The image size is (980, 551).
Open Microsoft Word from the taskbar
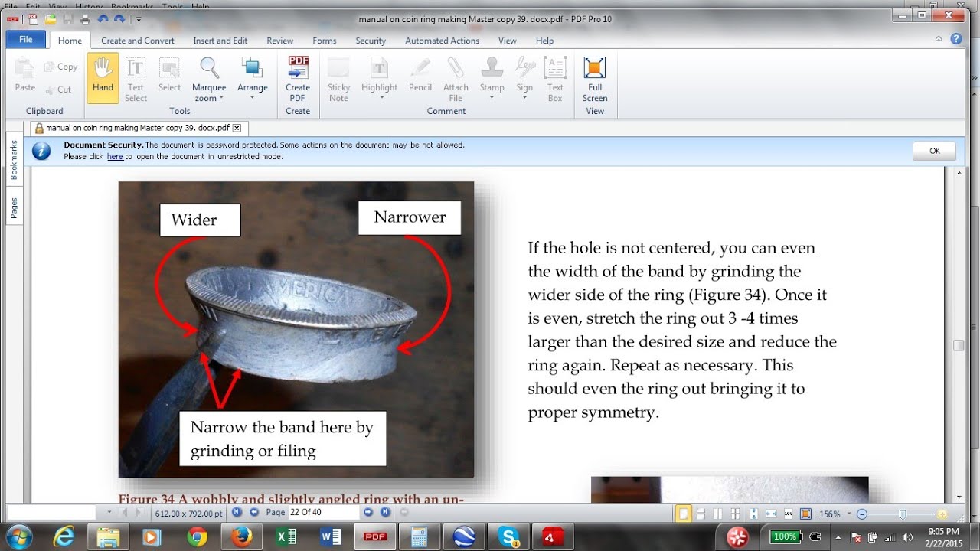[331, 536]
